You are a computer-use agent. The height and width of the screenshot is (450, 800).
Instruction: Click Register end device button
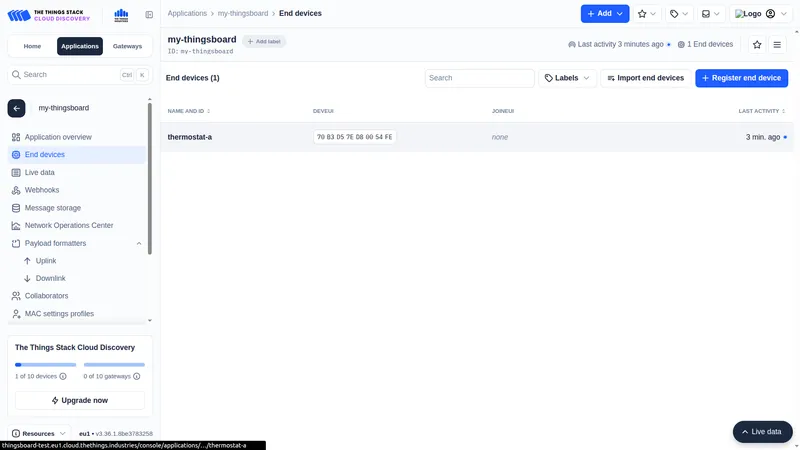(x=741, y=78)
